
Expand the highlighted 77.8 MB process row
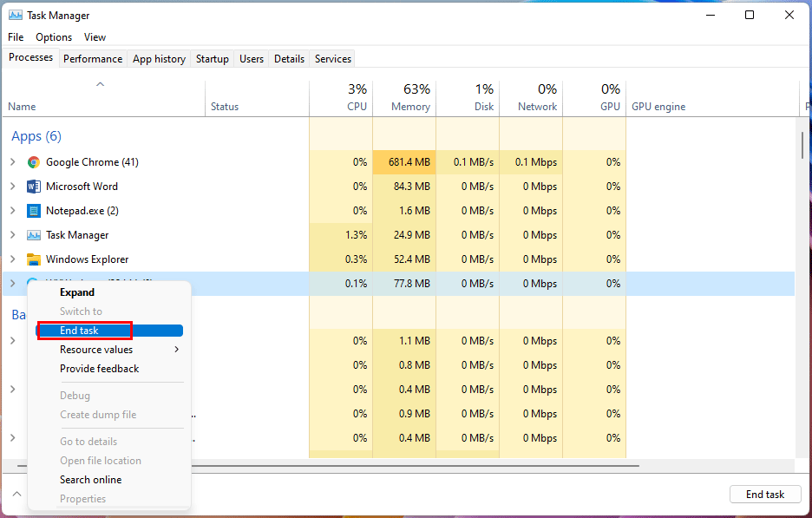[13, 284]
